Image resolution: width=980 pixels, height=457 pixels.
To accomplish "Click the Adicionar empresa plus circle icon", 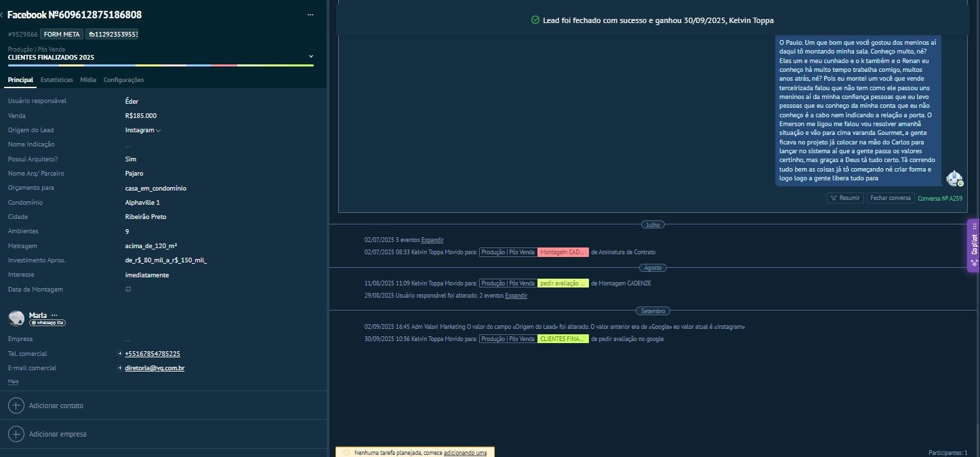I will [x=17, y=434].
